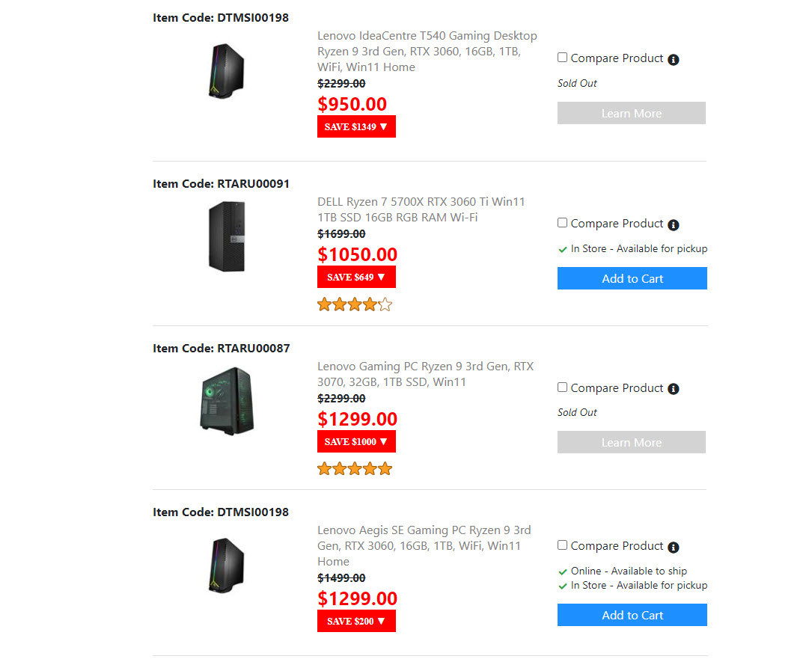812x659 pixels.
Task: Click info icon beside DELL Compare Product
Action: click(674, 224)
